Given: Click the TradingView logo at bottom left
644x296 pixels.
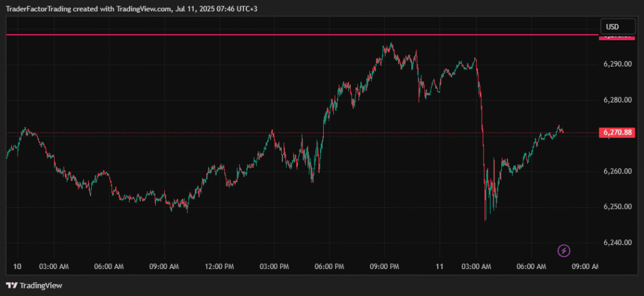Looking at the screenshot, I should (34, 285).
